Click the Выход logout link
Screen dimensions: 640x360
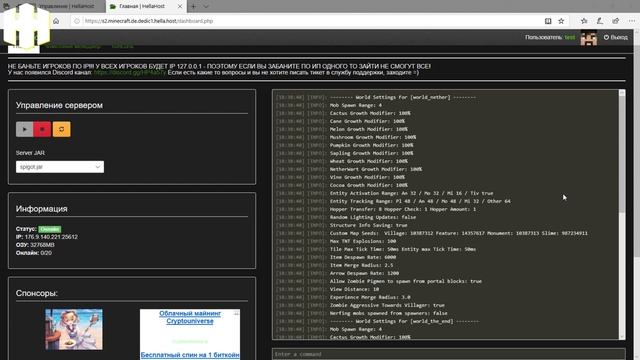pos(616,37)
